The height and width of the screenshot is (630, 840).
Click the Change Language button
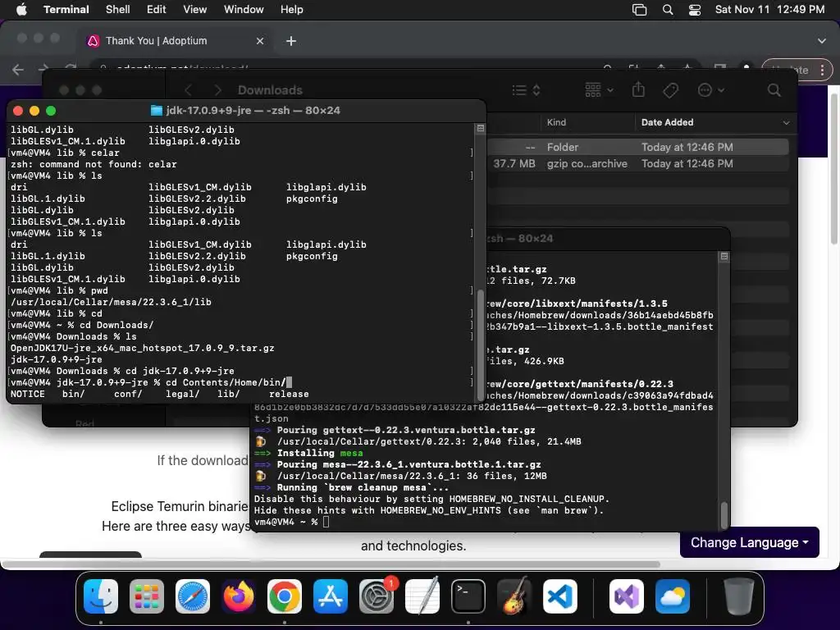point(750,543)
